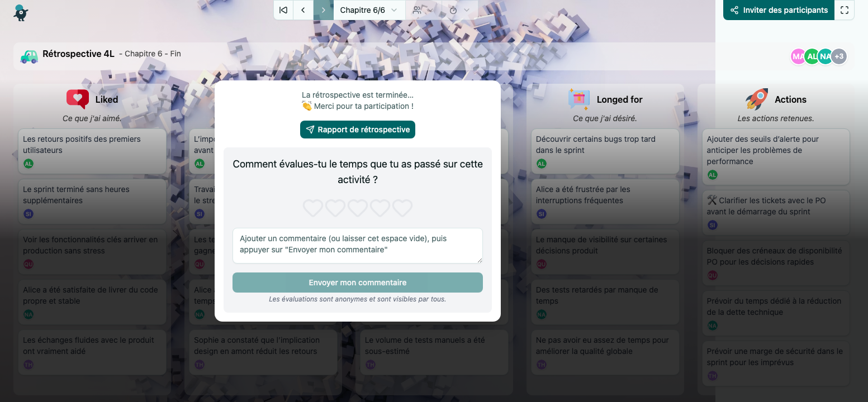Select the fifth heart rating

[402, 208]
